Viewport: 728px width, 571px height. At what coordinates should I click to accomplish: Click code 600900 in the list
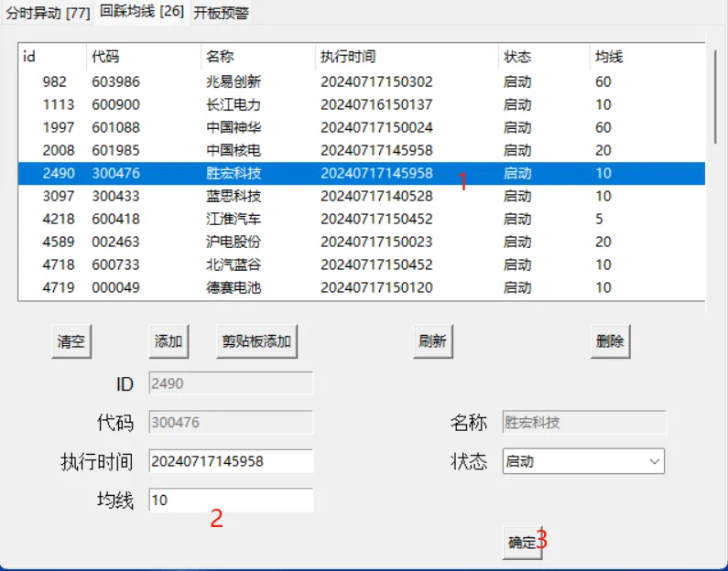point(115,104)
